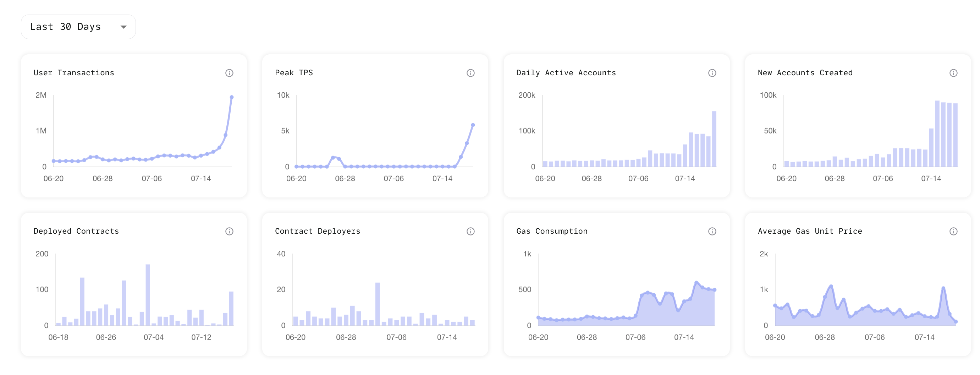Click tallest bar in Deployed Contracts chart
980x375 pixels.
[x=148, y=295]
